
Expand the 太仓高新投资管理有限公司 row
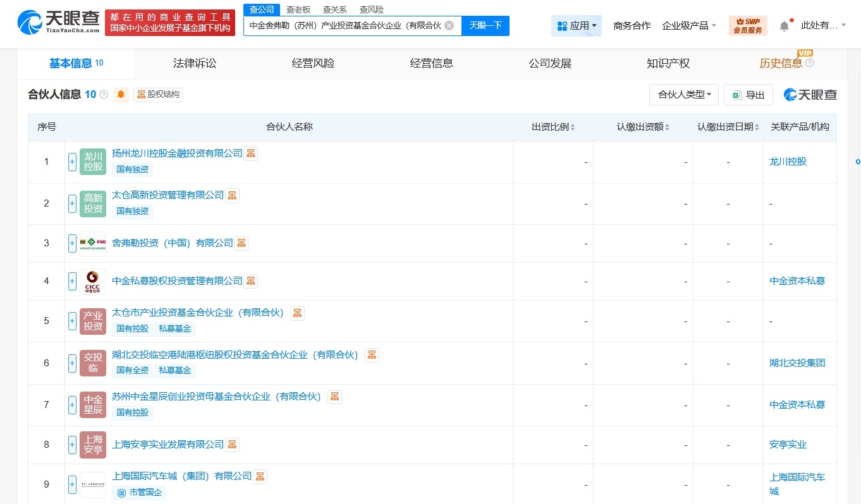[x=71, y=203]
